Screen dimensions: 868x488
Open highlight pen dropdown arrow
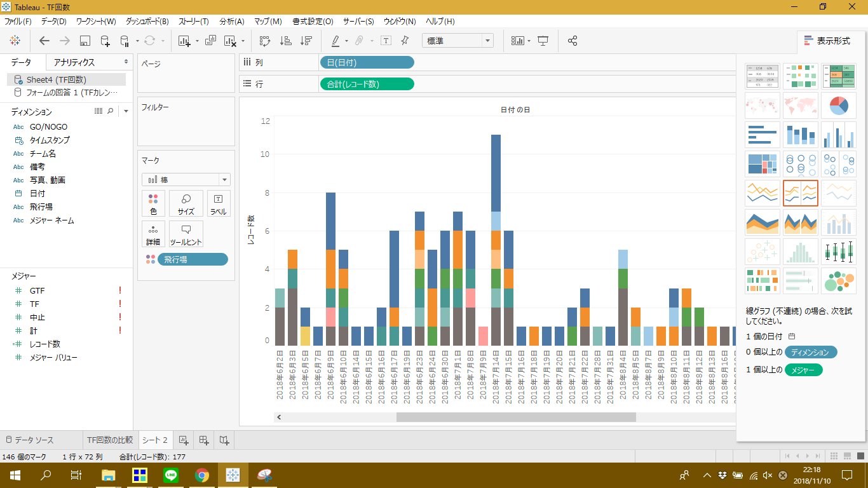click(x=346, y=41)
